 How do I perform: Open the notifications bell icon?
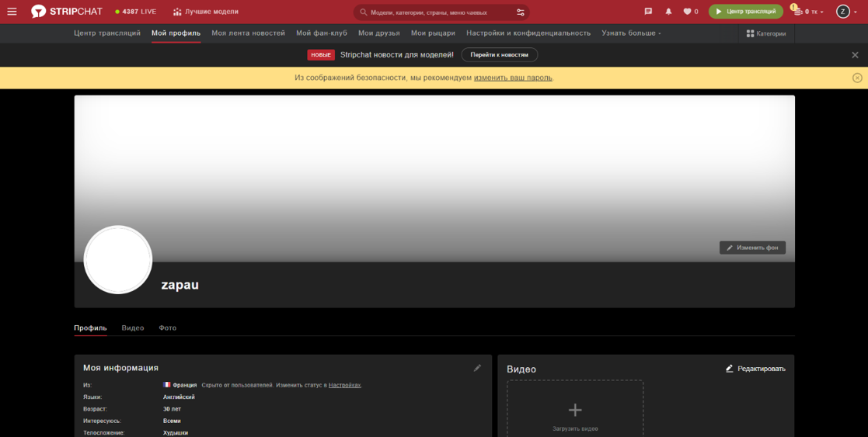[x=669, y=12]
